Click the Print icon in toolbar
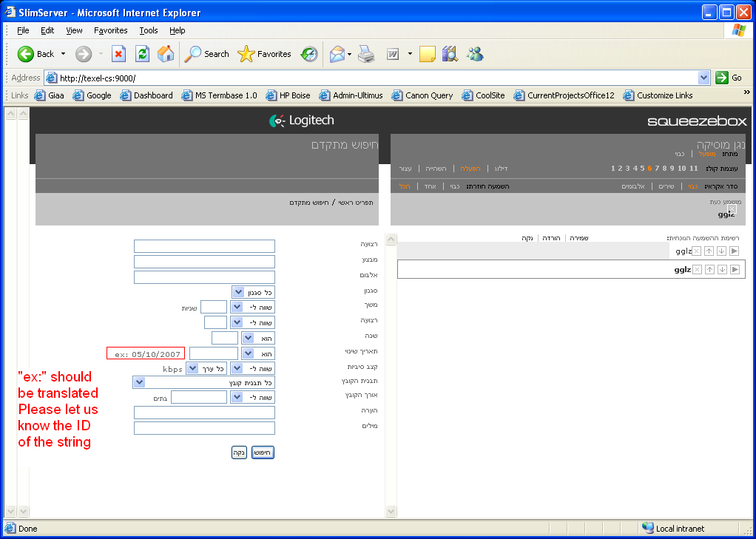Viewport: 756px width, 539px height. click(366, 54)
